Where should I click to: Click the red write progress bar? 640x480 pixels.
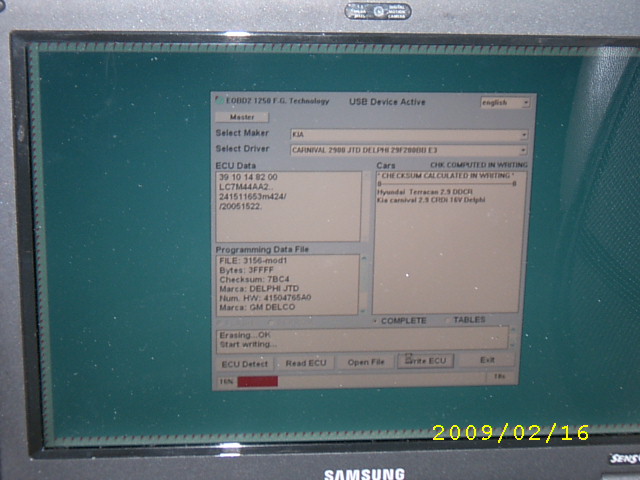(x=258, y=381)
